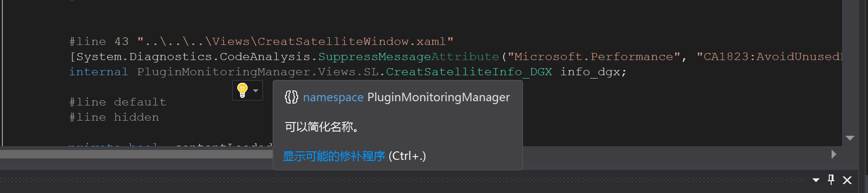The width and height of the screenshot is (868, 193).
Task: Click PluginMonitoringManager in the code line
Action: [x=223, y=72]
